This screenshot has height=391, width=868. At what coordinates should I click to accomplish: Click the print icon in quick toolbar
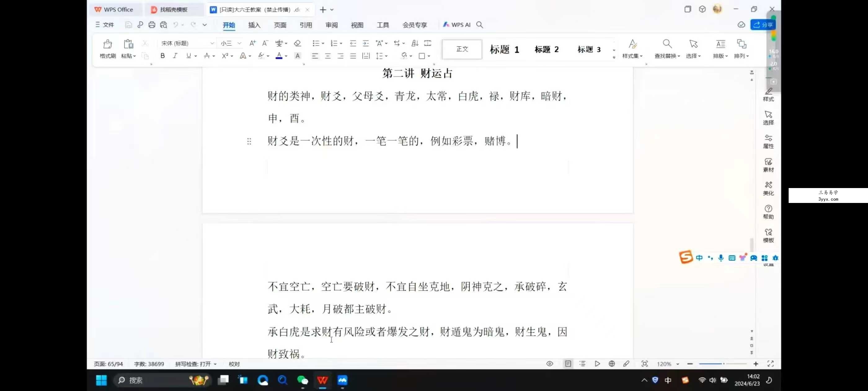pyautogui.click(x=152, y=25)
